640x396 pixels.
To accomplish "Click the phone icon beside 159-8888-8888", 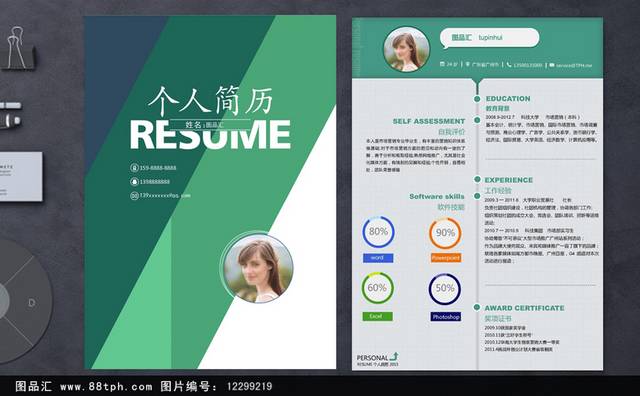I will 134,168.
